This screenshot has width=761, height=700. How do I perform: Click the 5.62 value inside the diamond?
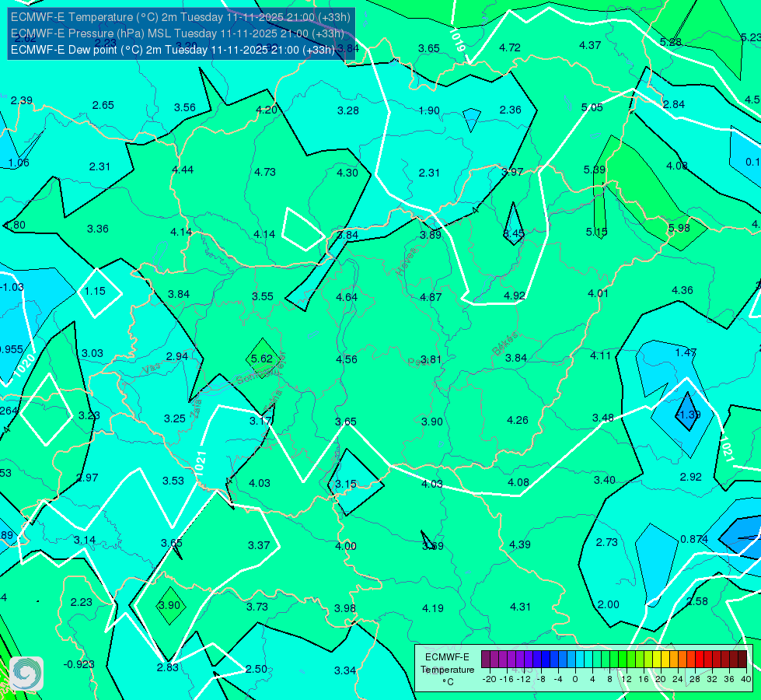[262, 359]
